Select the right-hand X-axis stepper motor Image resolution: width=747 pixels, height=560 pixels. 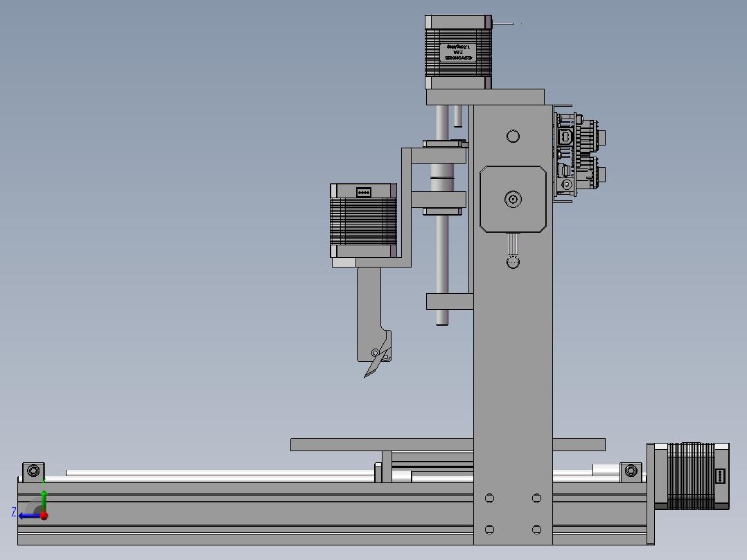pos(689,478)
